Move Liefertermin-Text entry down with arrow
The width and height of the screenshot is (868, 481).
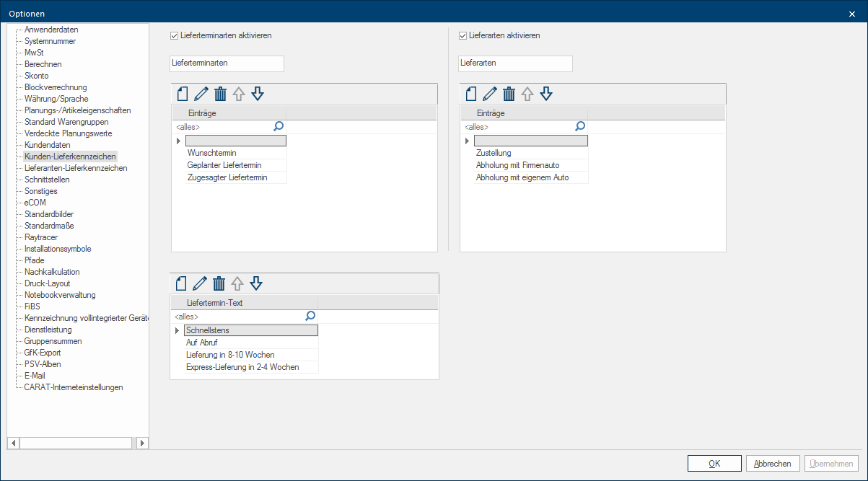(257, 283)
